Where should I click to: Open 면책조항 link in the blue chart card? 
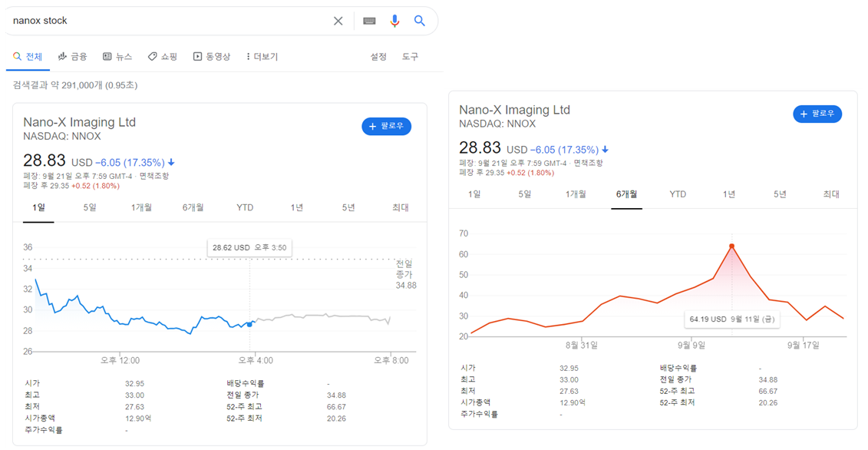tap(154, 176)
